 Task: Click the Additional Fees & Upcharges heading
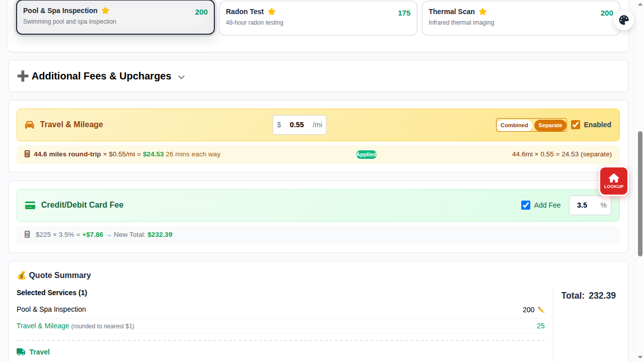pyautogui.click(x=101, y=76)
